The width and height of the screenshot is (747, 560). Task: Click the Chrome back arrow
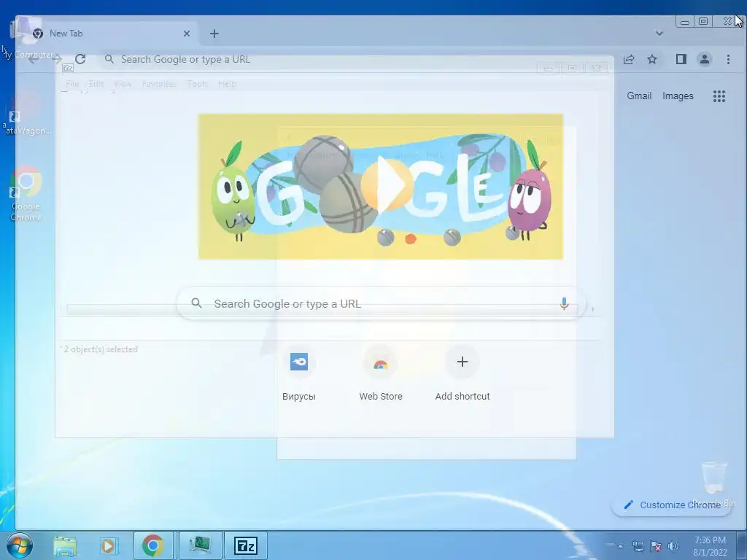click(32, 59)
